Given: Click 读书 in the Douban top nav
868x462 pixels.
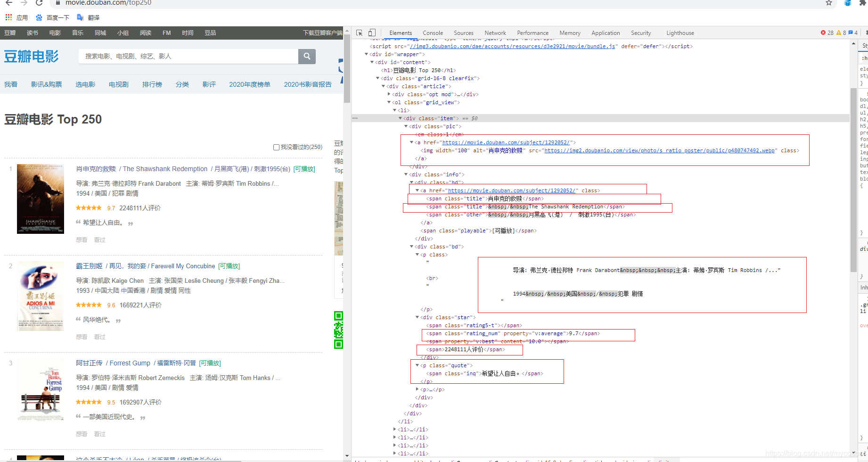Looking at the screenshot, I should [33, 33].
